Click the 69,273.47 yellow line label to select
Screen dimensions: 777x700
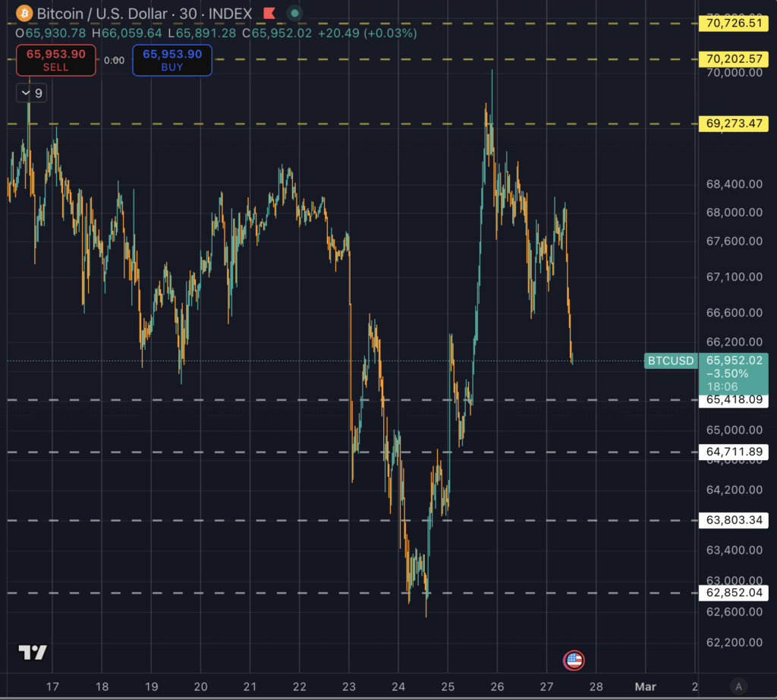pos(733,123)
